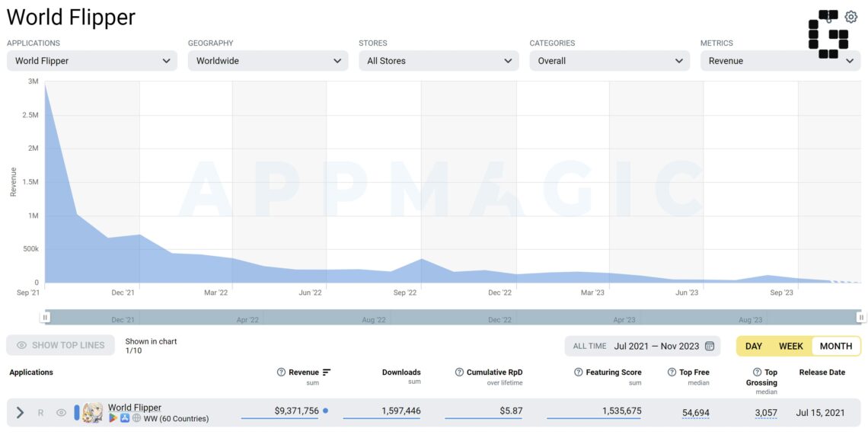Click the SHOW TOP LINES button

[60, 345]
